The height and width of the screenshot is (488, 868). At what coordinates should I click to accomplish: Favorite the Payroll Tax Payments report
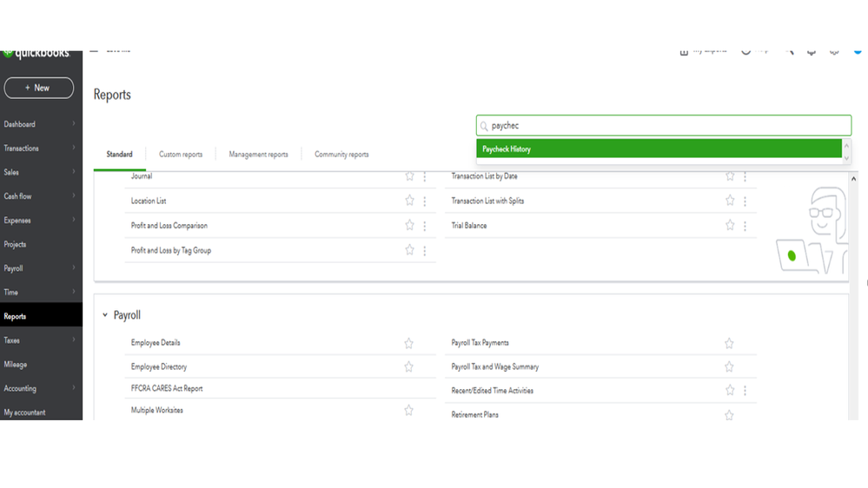[x=729, y=344]
